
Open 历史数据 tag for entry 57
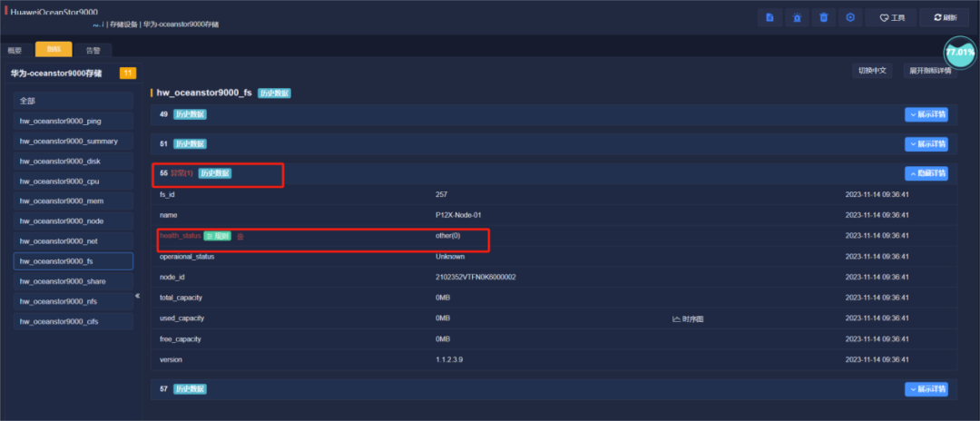[190, 389]
